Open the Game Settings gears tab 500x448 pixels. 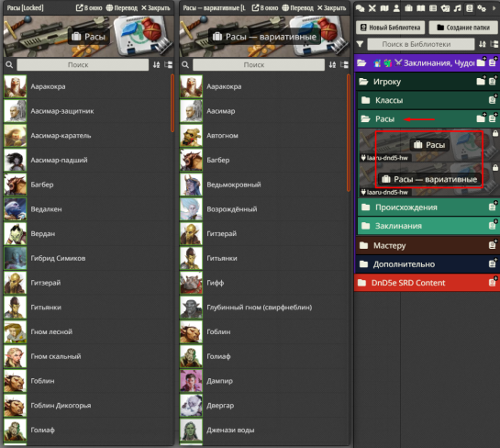click(482, 8)
